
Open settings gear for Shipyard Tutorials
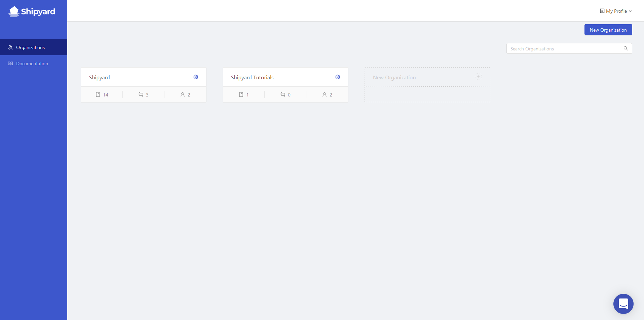338,77
